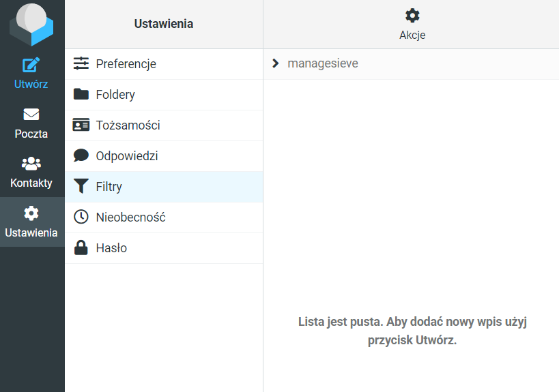Open the Hasło password section
Viewport: 559px width, 392px height.
(x=164, y=248)
